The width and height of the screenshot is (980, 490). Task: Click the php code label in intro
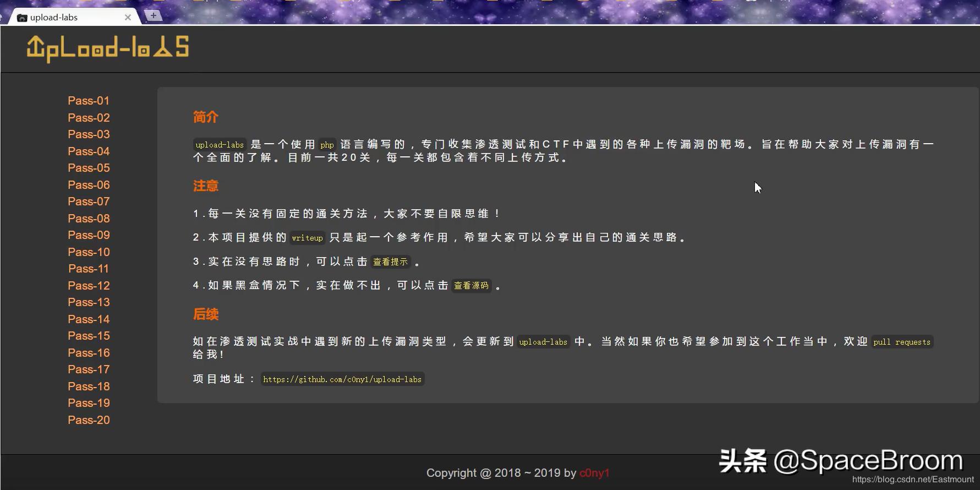tap(327, 145)
